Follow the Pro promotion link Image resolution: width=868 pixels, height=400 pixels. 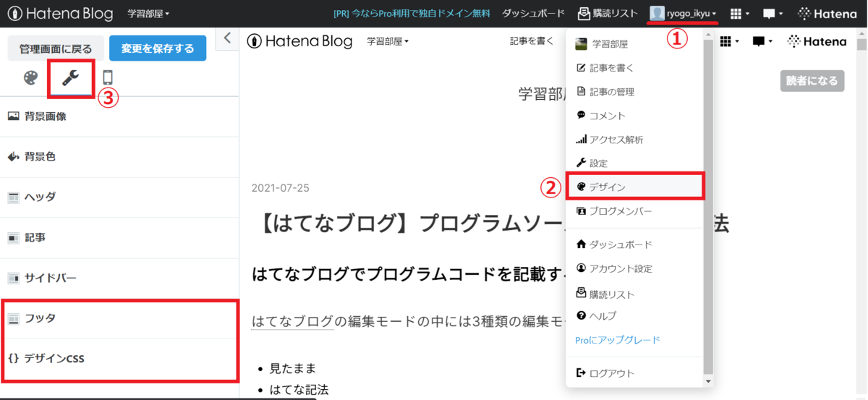(412, 14)
